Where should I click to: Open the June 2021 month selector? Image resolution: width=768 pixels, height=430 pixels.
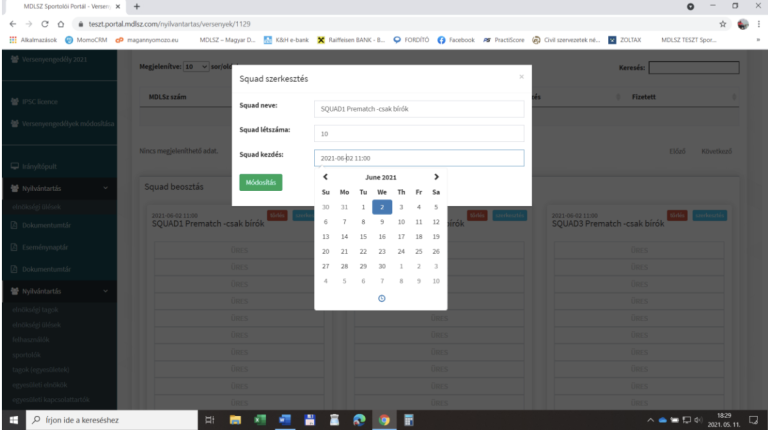click(380, 177)
